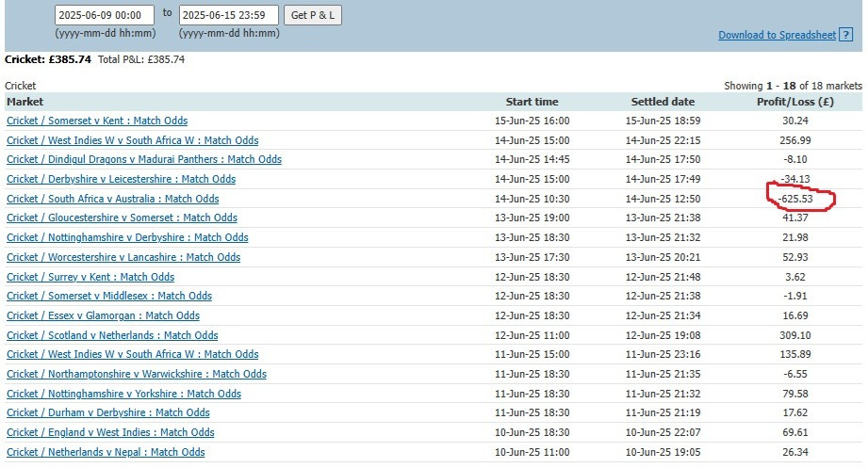The image size is (868, 468).
Task: Select the 79.58 profit value
Action: point(795,394)
